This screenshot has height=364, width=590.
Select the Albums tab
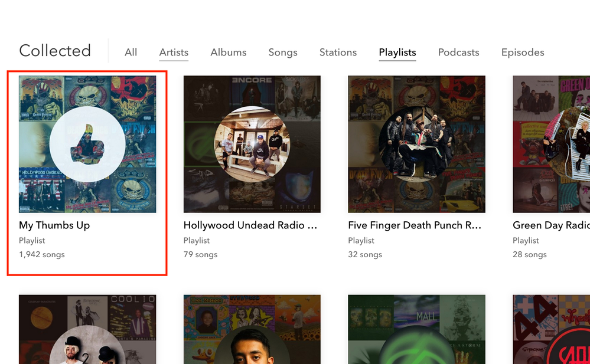pos(228,53)
